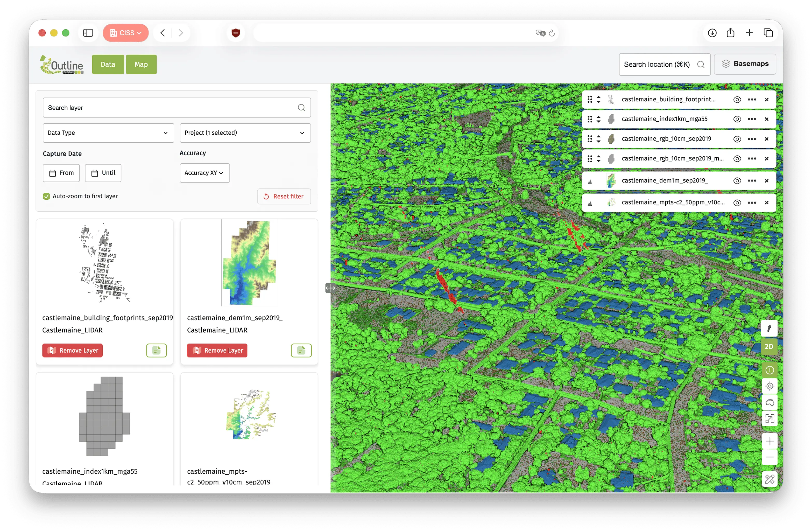Open the fullscreen expand map tool
The width and height of the screenshot is (812, 531).
pos(770,419)
